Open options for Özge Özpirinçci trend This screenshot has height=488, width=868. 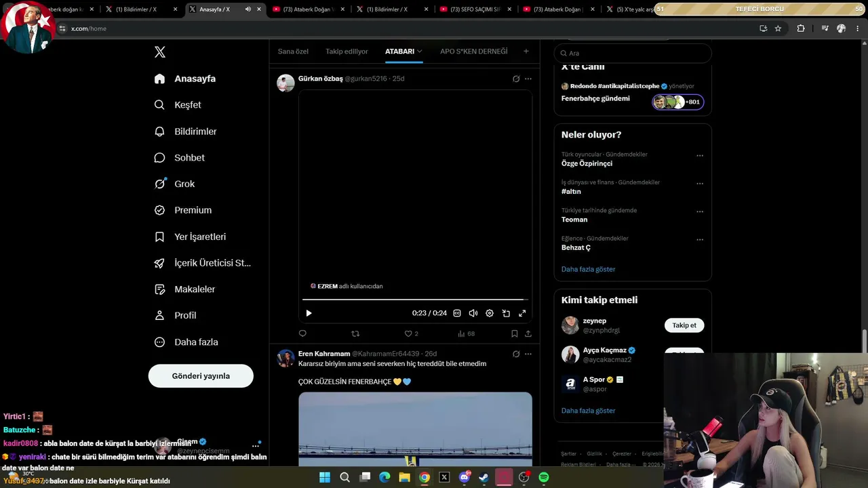tap(700, 156)
